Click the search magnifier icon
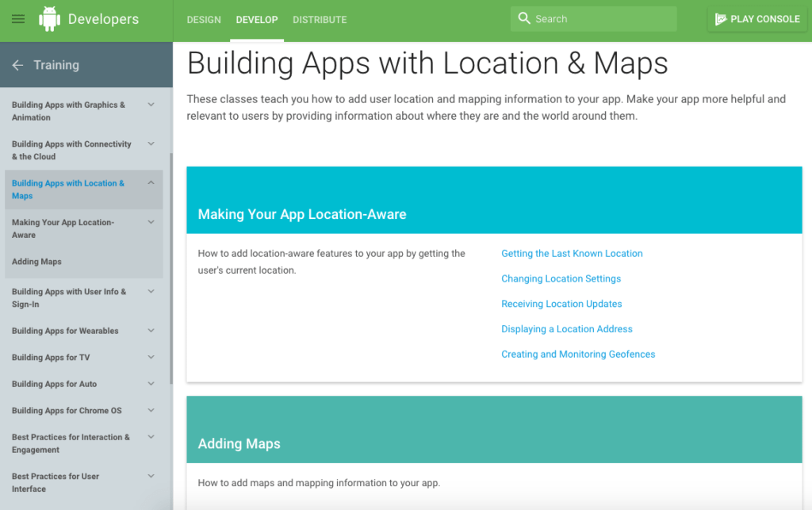This screenshot has height=510, width=812. coord(524,17)
